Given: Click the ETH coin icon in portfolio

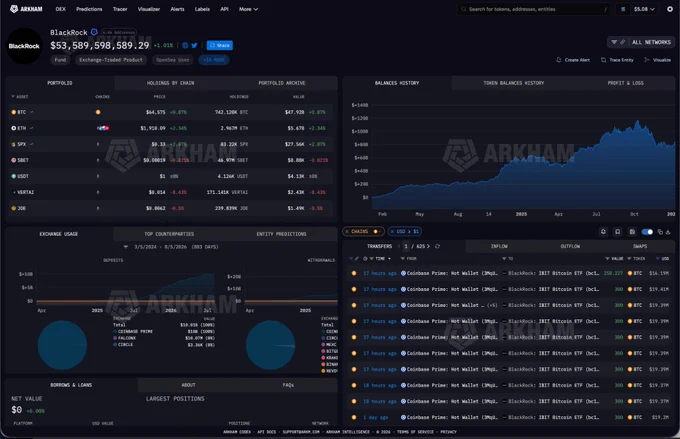Looking at the screenshot, I should pos(13,128).
